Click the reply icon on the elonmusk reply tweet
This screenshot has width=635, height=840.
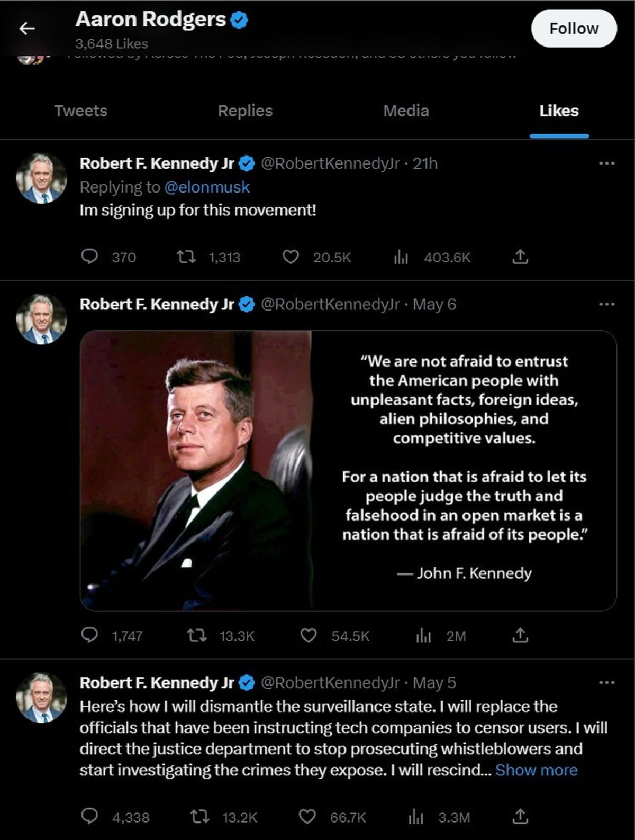pos(91,258)
